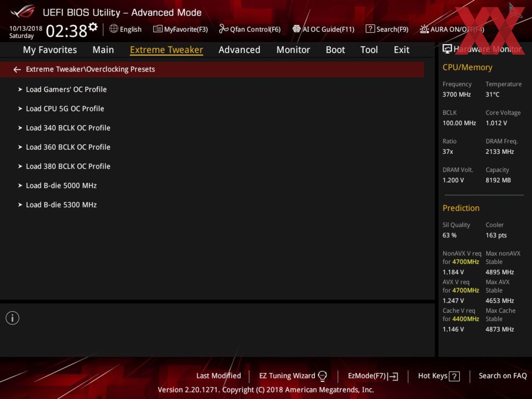
Task: Click the 1.247 V AVX value
Action: pos(453,300)
